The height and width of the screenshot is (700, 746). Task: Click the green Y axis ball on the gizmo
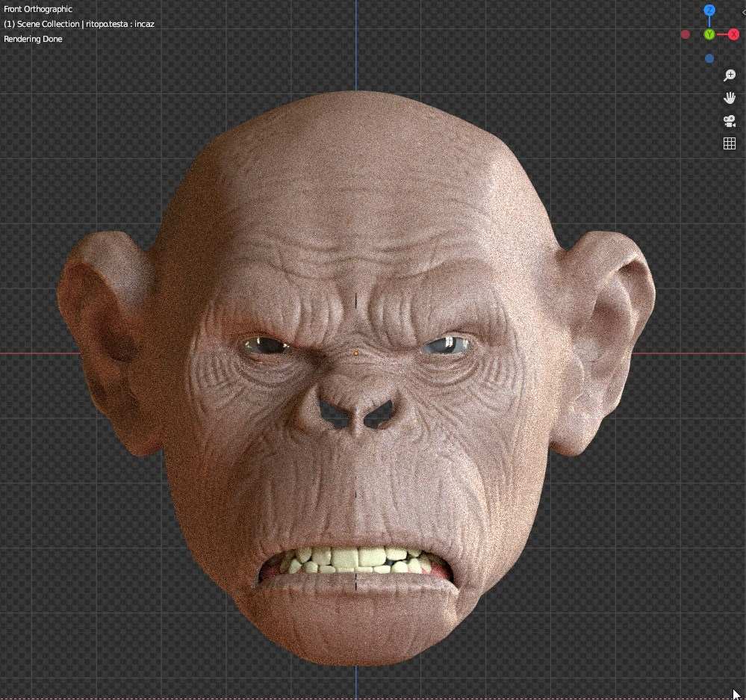point(709,34)
